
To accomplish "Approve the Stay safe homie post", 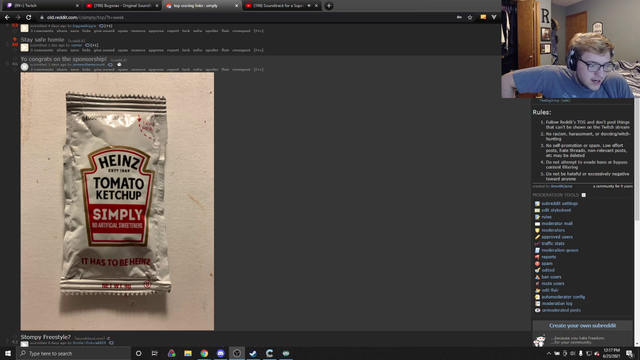I will 156,50.
